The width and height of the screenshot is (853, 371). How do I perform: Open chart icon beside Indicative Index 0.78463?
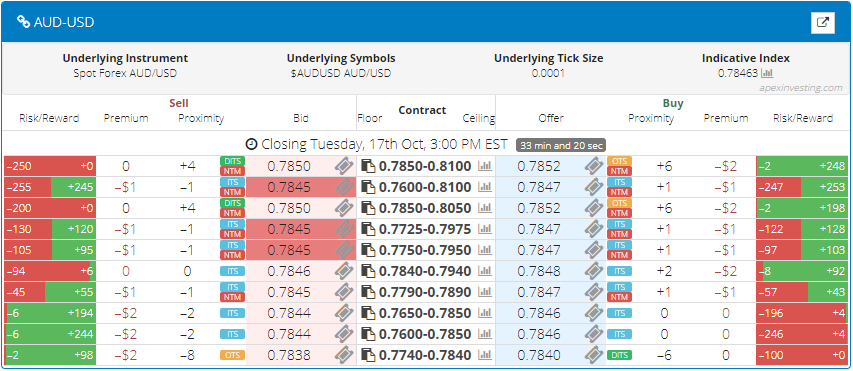point(767,73)
